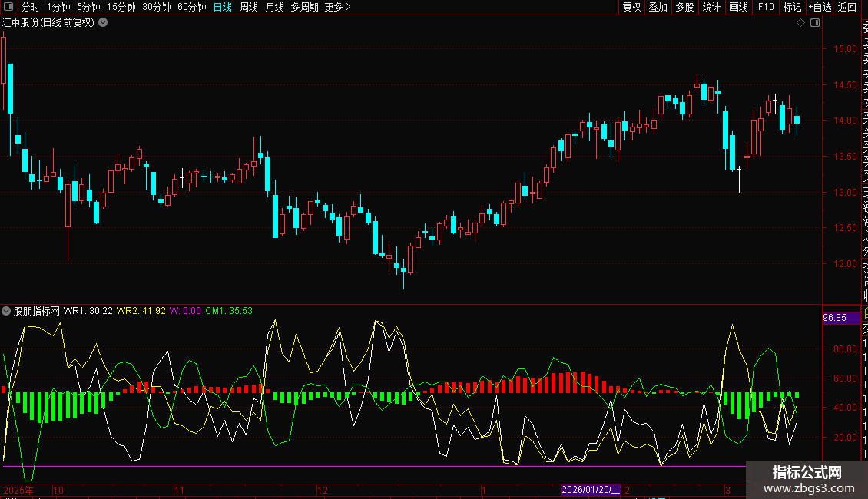The width and height of the screenshot is (868, 499).
Task: Open the 叠加 overlay option
Action: tap(658, 8)
